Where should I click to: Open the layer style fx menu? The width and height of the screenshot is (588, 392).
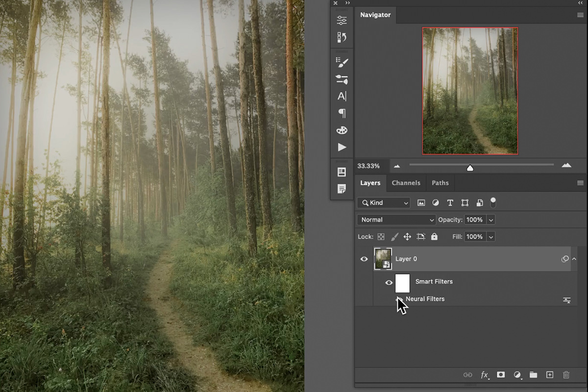tap(485, 375)
